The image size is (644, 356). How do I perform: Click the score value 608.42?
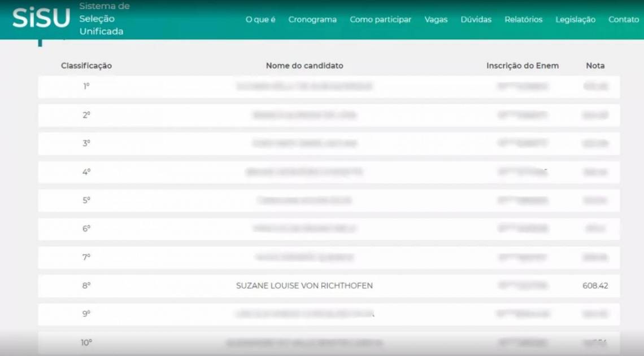[595, 285]
